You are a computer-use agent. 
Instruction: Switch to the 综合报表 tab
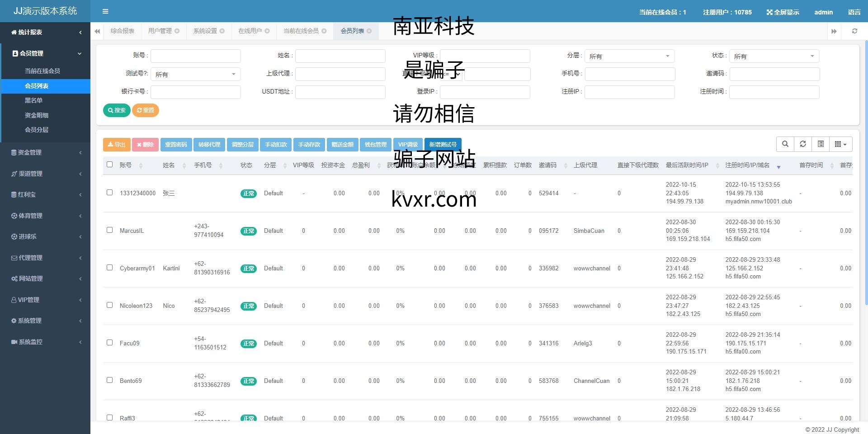tap(123, 31)
